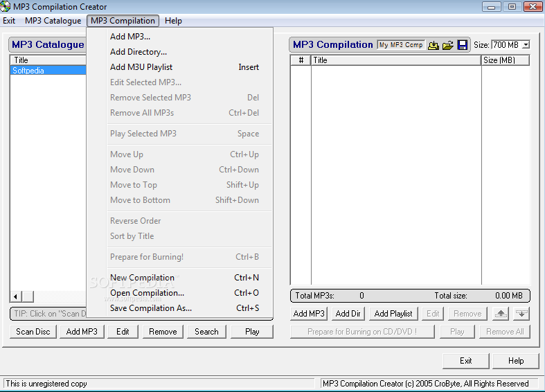Click the move down arrow icon button
The image size is (545, 392).
(521, 314)
